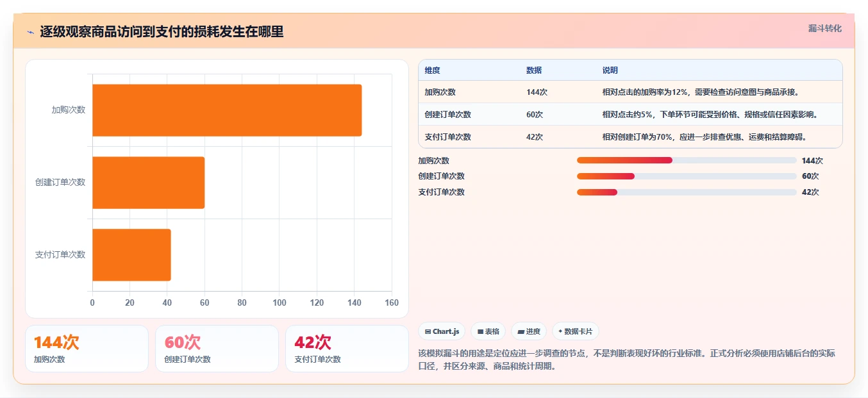
Task: Open the 60次 创建订单次数 data card
Action: pyautogui.click(x=217, y=349)
